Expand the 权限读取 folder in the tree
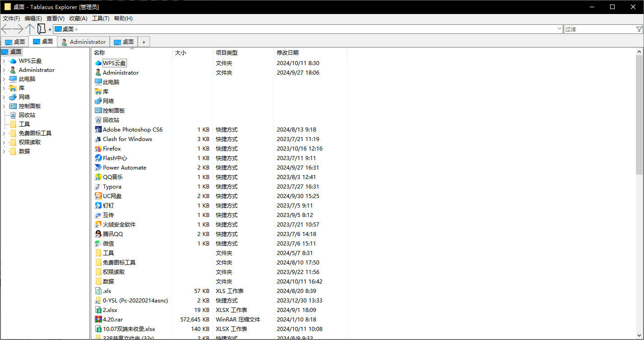 4,142
